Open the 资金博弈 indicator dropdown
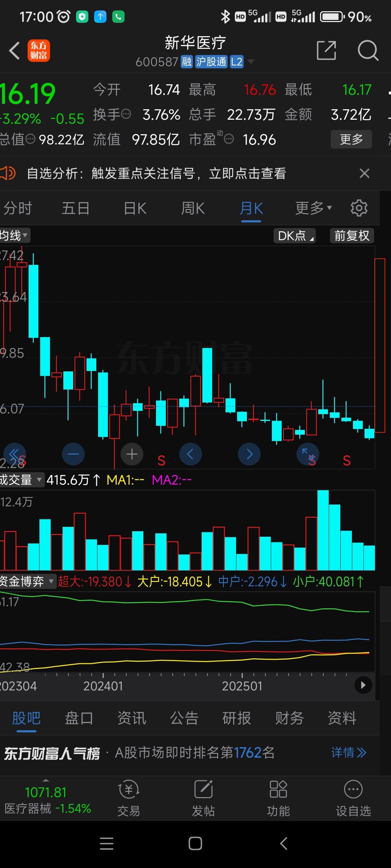 (28, 582)
